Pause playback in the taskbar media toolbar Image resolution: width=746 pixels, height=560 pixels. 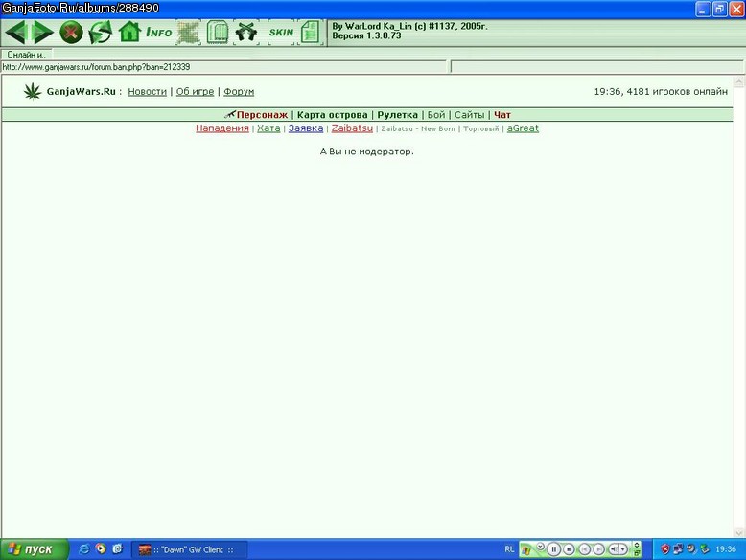pyautogui.click(x=553, y=549)
